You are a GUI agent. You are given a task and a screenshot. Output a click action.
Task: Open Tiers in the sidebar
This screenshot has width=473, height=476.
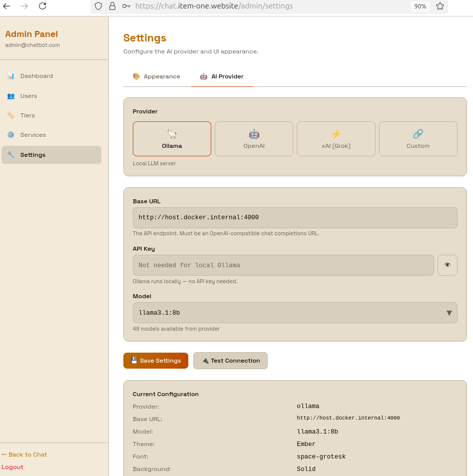click(51, 115)
